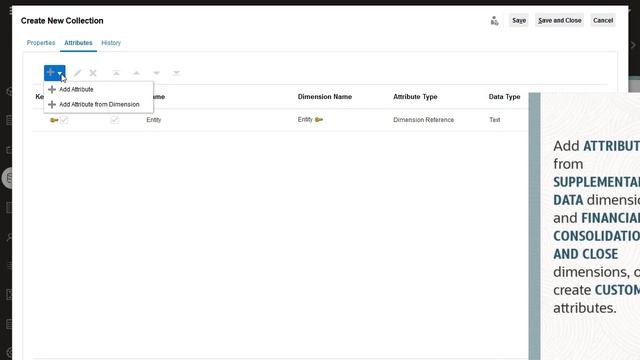This screenshot has height=360, width=640.
Task: Click the key icon next to Entity dimension
Action: coord(319,120)
